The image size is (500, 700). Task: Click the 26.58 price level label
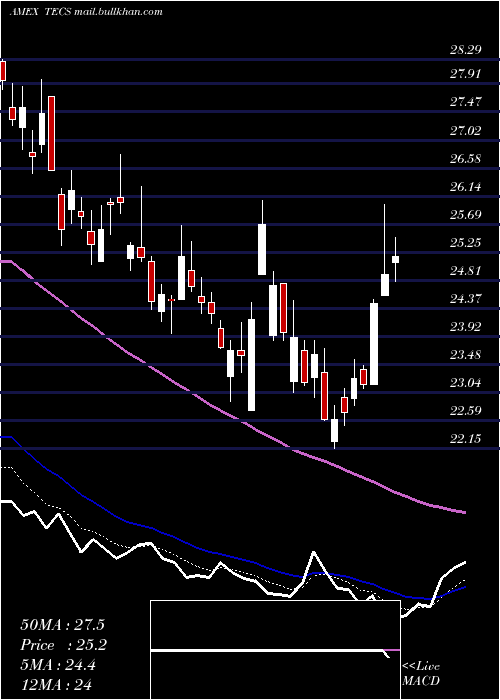coord(466,158)
